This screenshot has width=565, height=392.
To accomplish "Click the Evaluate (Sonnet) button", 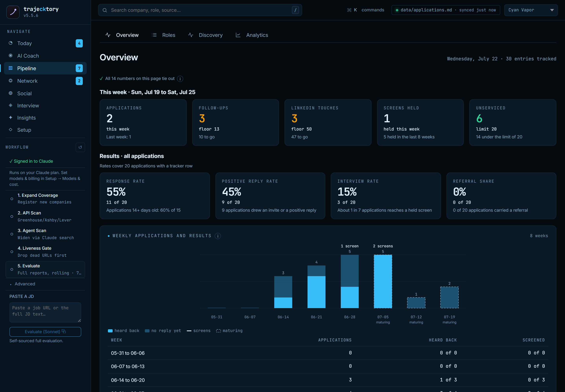I will pos(45,332).
